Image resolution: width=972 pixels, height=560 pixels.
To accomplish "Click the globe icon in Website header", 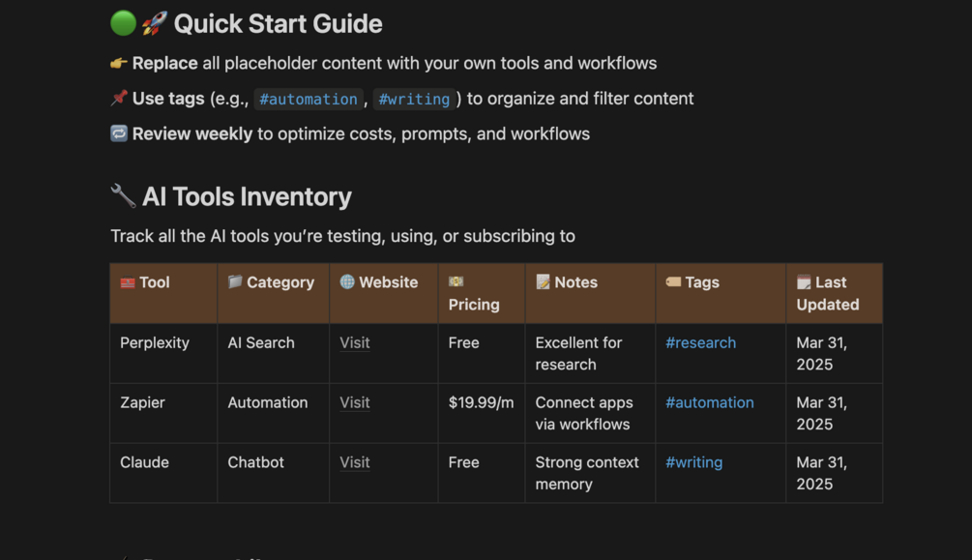I will [347, 282].
